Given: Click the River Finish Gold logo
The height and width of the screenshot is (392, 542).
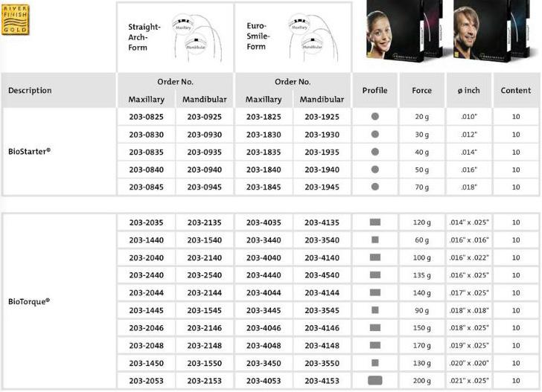Looking at the screenshot, I should coord(15,19).
